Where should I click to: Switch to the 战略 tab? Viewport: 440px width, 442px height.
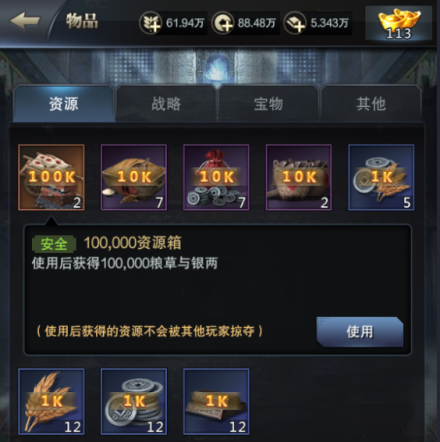166,104
